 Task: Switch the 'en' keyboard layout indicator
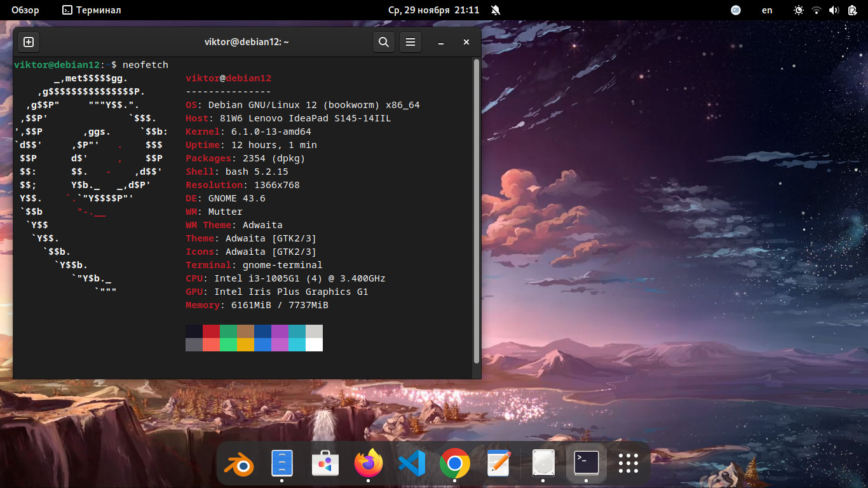coord(767,10)
